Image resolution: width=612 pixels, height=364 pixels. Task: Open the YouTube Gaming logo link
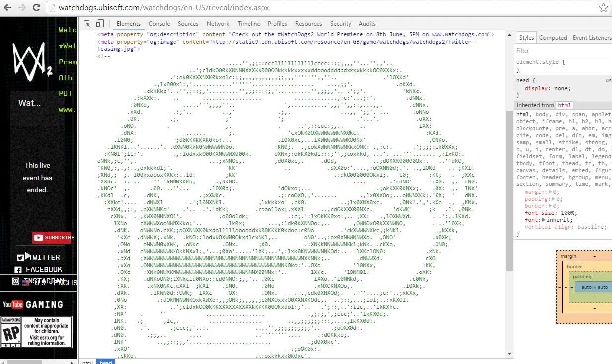point(33,304)
